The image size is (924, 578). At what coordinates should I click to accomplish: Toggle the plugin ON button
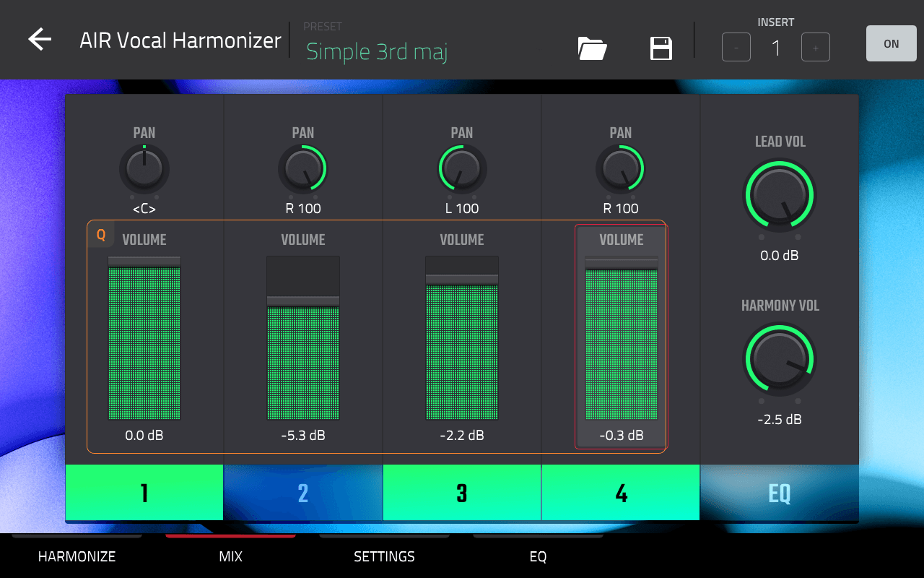pos(891,44)
